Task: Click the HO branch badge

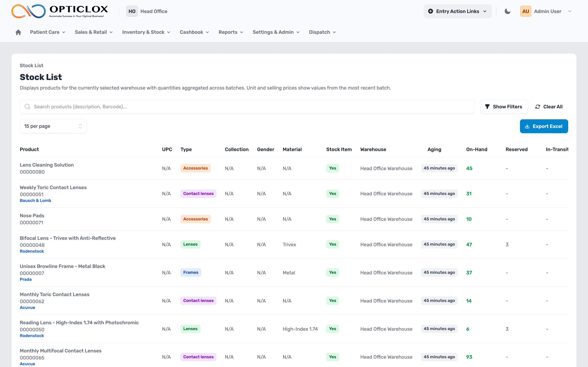Action: point(132,11)
